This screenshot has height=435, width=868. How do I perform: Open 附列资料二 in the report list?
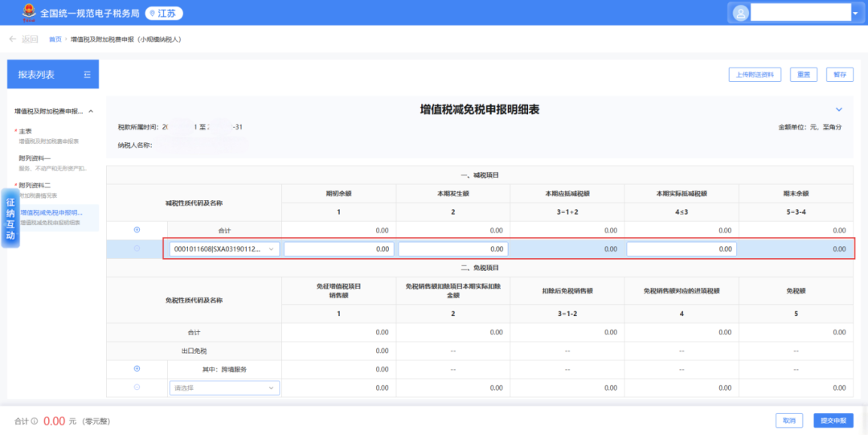[34, 186]
